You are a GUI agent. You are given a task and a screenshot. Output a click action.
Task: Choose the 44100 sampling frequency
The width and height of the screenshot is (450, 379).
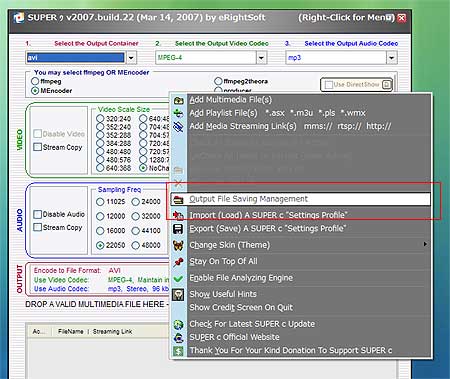(x=135, y=231)
